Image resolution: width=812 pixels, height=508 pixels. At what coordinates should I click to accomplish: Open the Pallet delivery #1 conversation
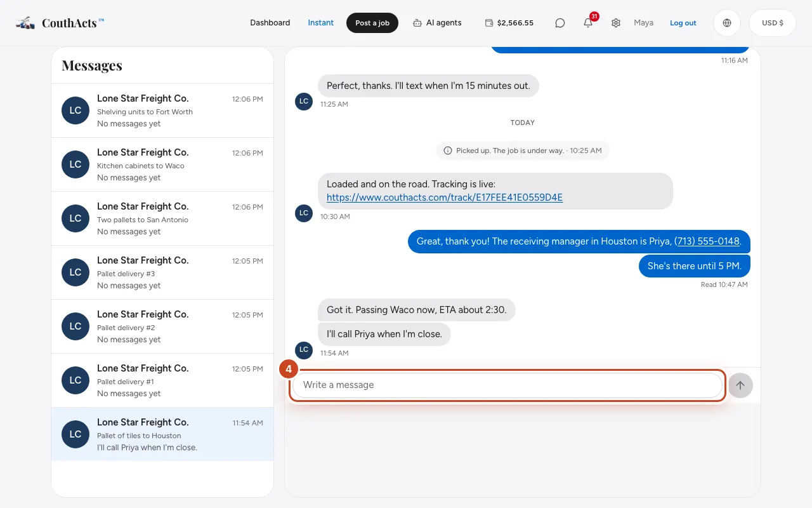point(162,380)
